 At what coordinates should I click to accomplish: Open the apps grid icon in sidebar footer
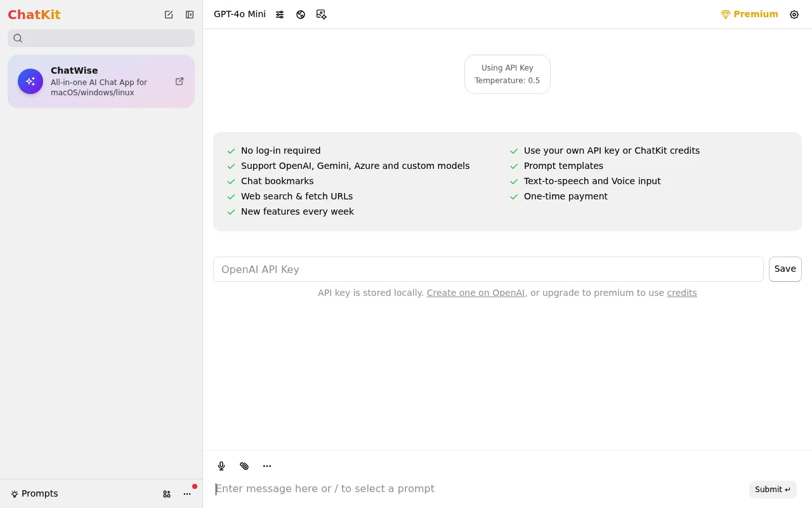coord(167,494)
